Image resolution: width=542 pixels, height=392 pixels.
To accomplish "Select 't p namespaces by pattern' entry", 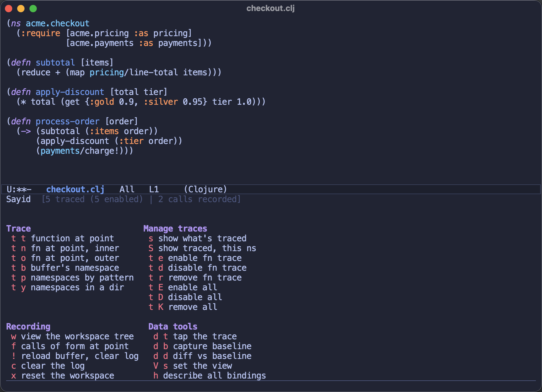I will pyautogui.click(x=72, y=277).
